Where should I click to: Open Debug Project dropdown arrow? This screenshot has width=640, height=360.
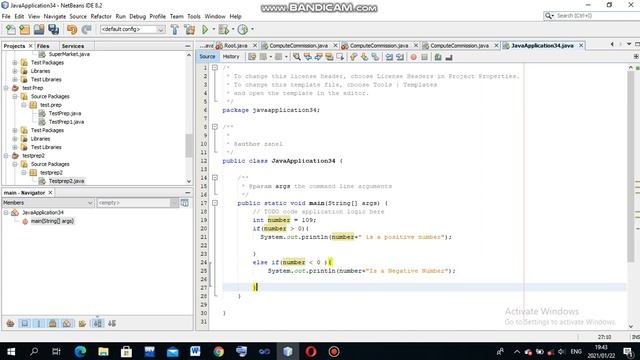233,29
